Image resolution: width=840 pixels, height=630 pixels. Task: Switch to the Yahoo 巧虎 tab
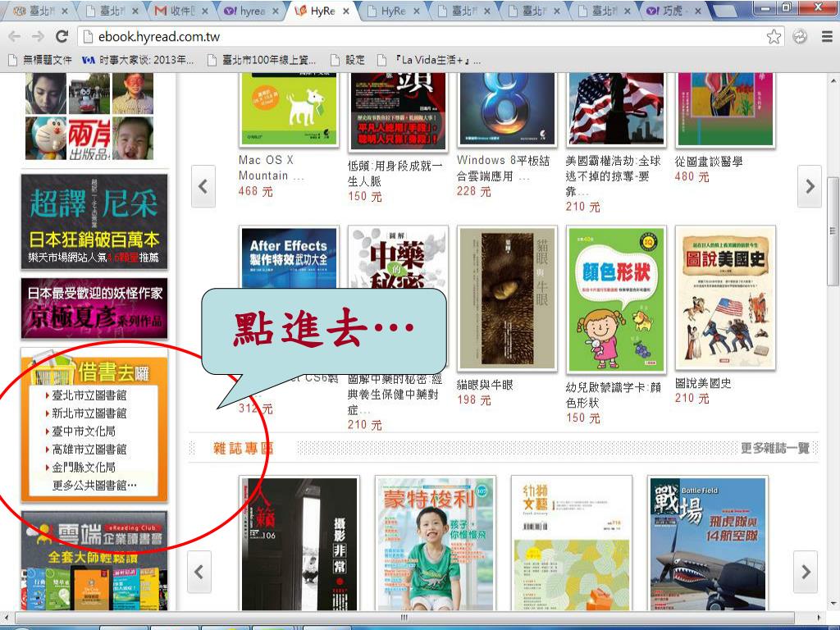click(x=673, y=11)
